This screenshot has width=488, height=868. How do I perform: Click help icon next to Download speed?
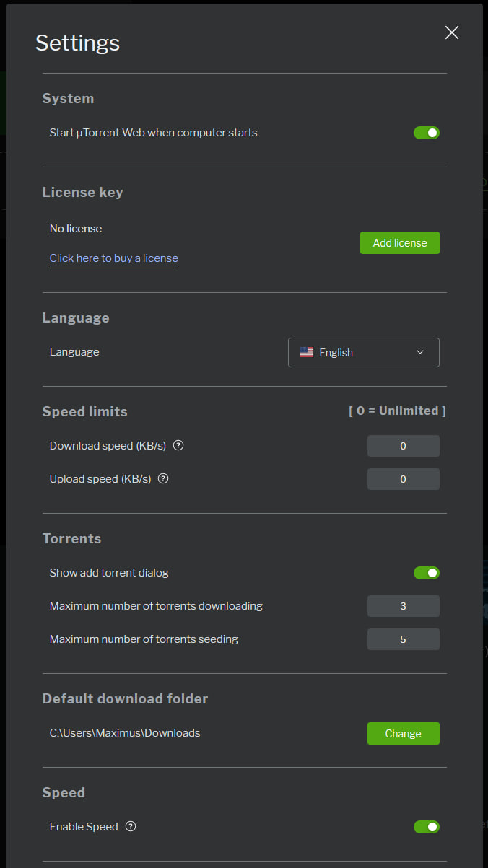pos(179,446)
